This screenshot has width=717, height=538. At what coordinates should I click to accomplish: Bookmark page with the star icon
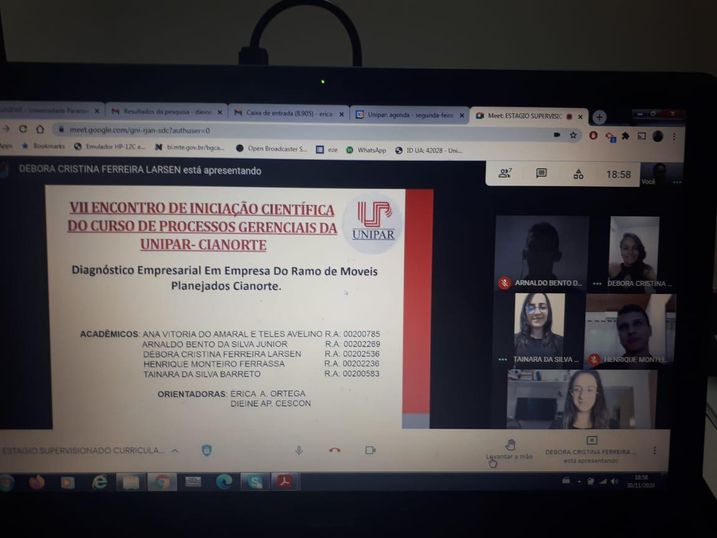click(573, 135)
